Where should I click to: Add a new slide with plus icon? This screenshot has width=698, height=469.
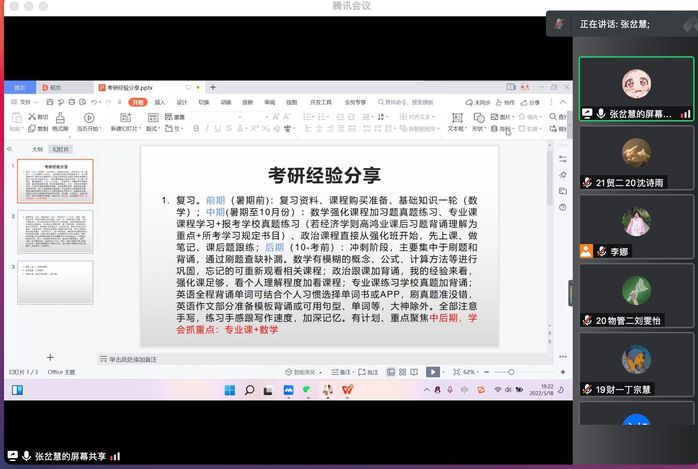(x=50, y=357)
